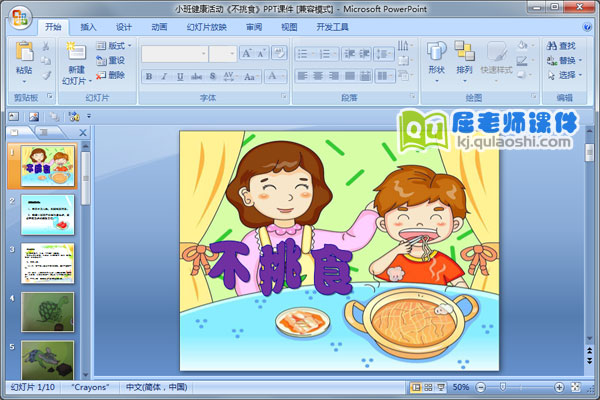600x400 pixels.
Task: Toggle Align Text Right
Action: tap(334, 76)
